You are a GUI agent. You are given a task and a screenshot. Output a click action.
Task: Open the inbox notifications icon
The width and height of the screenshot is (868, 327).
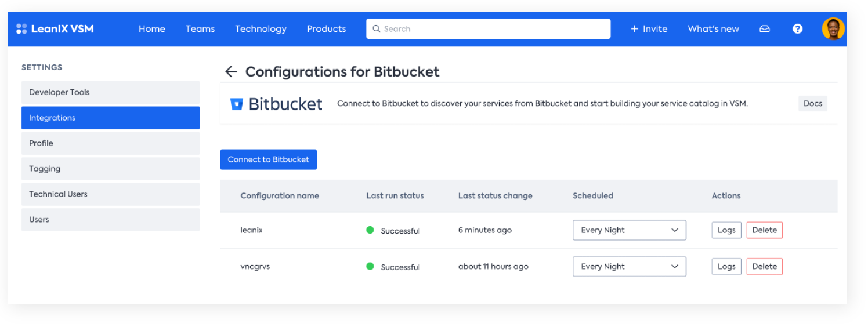(x=765, y=28)
